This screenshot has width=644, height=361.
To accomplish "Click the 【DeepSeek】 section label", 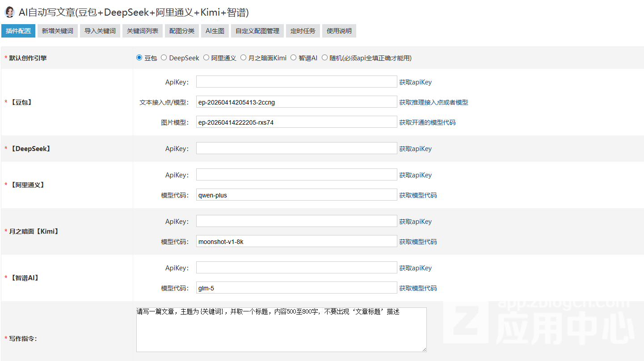I will [x=31, y=149].
